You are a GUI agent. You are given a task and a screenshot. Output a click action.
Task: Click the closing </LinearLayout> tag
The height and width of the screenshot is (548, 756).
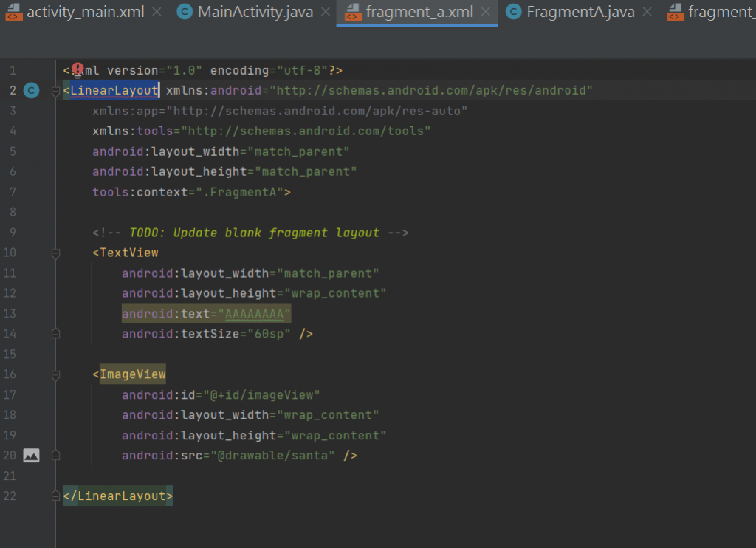[x=117, y=496]
